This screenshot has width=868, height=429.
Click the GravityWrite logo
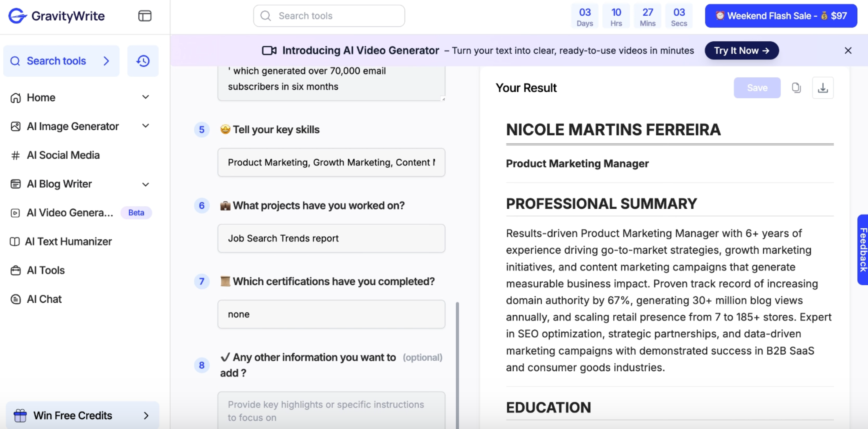[57, 16]
